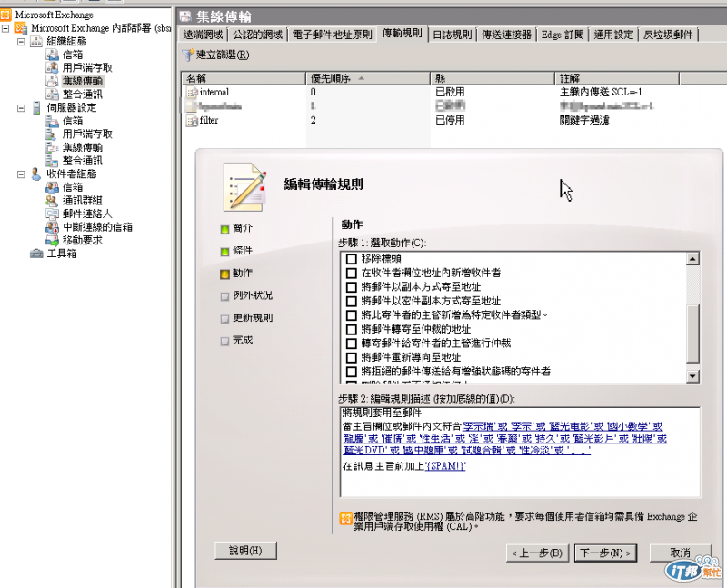
Task: Click 取消 cancel button
Action: [x=680, y=553]
